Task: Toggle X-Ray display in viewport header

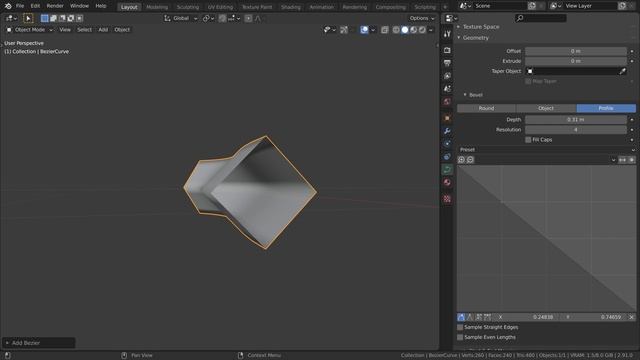Action: (x=384, y=30)
